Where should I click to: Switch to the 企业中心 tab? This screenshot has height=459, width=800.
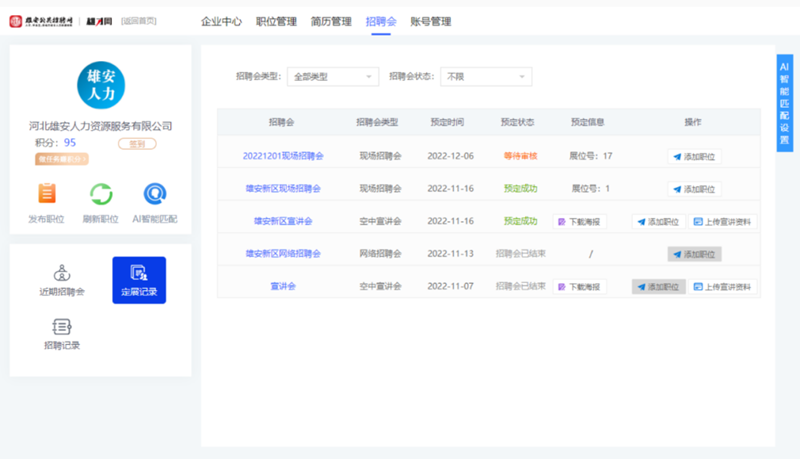click(x=221, y=21)
